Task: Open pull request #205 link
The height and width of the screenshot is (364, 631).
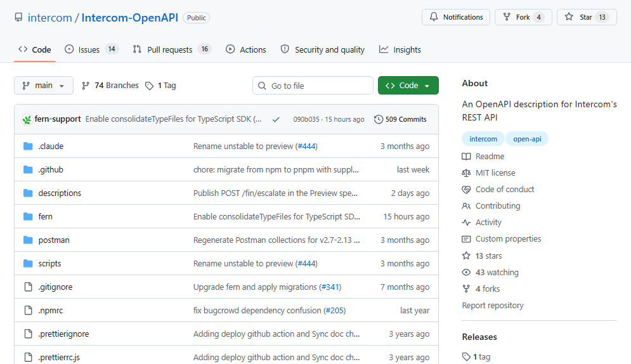Action: [x=335, y=311]
